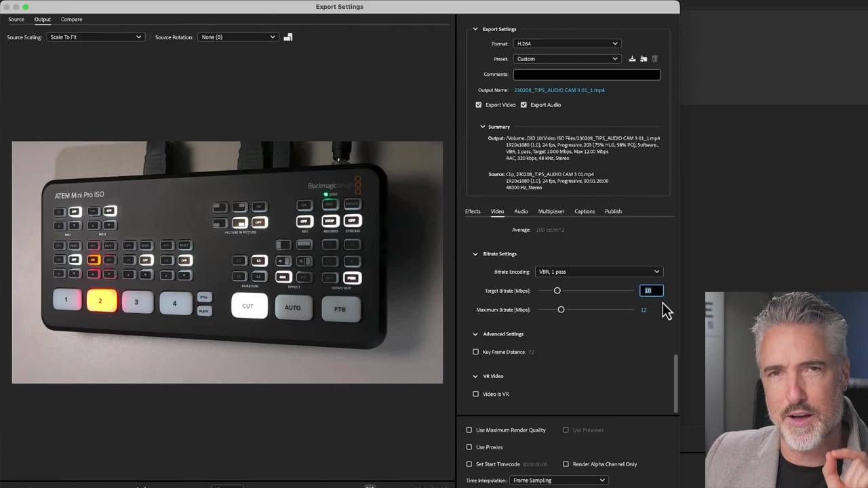Enable Video Is VR

475,394
